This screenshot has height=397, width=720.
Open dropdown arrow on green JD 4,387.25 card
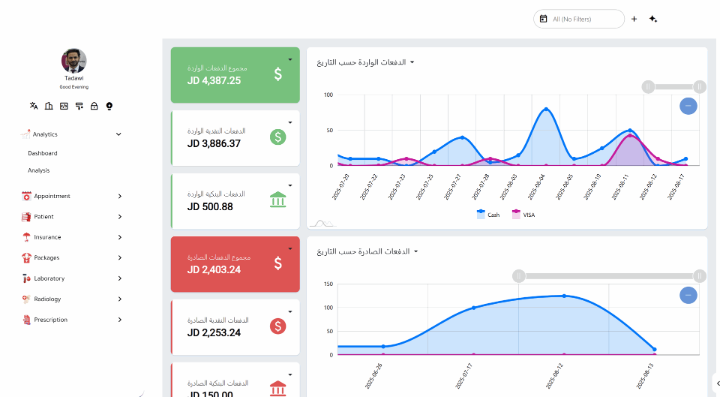pyautogui.click(x=290, y=60)
